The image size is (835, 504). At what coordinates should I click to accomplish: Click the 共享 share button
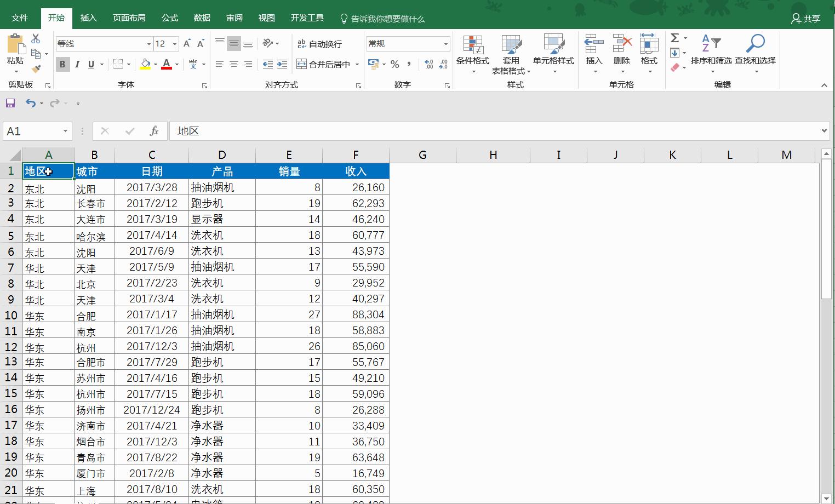(805, 18)
